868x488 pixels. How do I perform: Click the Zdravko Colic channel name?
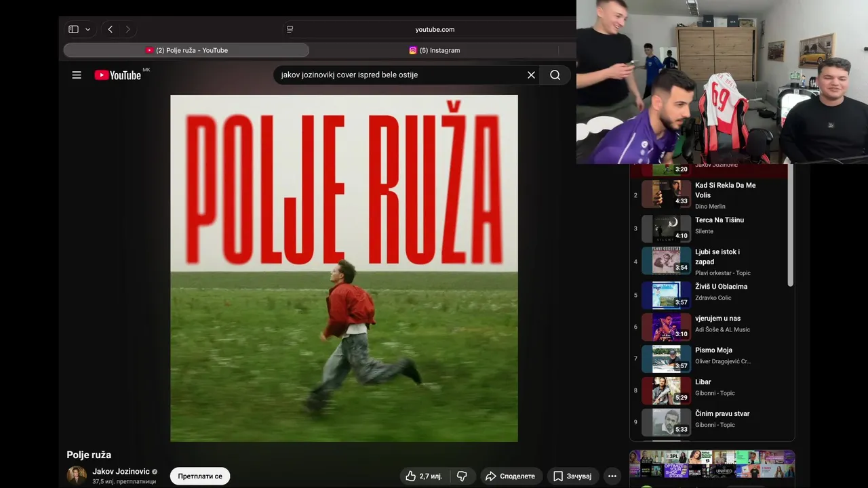(713, 298)
